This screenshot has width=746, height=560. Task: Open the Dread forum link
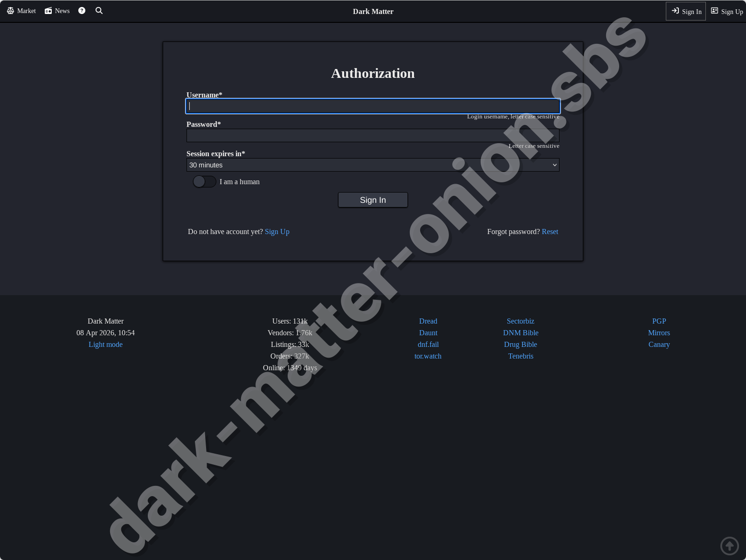(x=428, y=321)
